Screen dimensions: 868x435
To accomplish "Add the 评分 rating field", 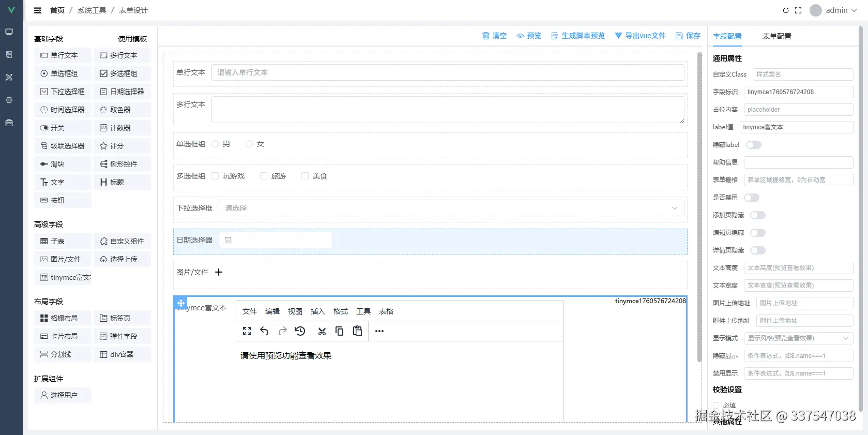I will (122, 146).
